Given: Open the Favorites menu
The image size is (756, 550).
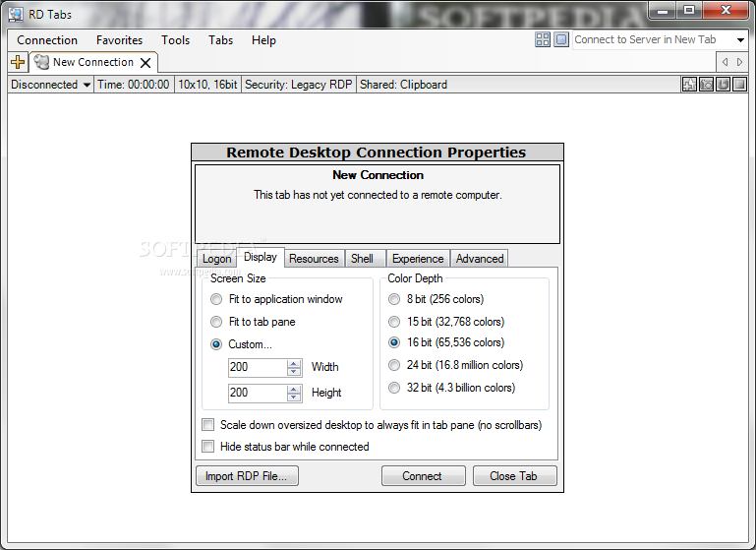Looking at the screenshot, I should (119, 40).
